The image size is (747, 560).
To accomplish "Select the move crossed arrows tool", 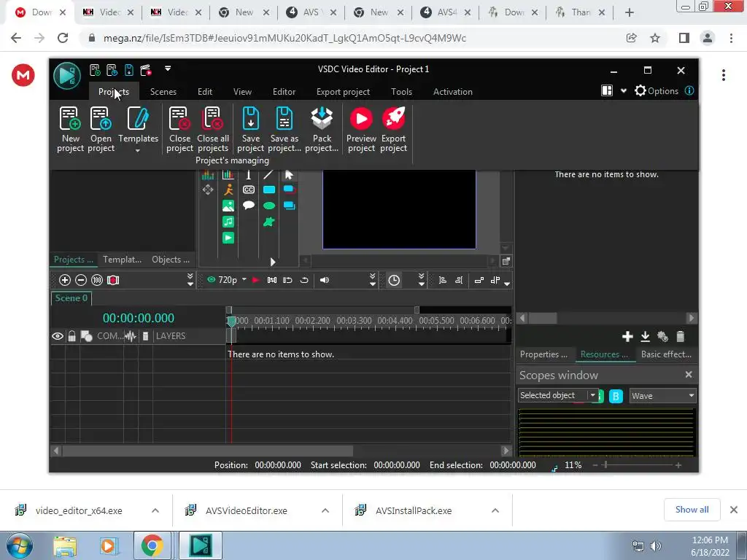I will pyautogui.click(x=208, y=190).
